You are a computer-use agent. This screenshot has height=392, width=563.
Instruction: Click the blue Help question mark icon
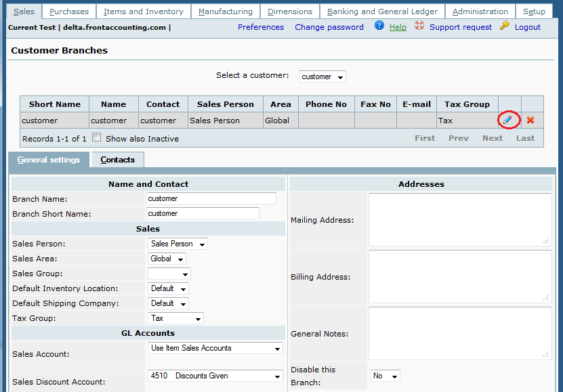tap(379, 26)
